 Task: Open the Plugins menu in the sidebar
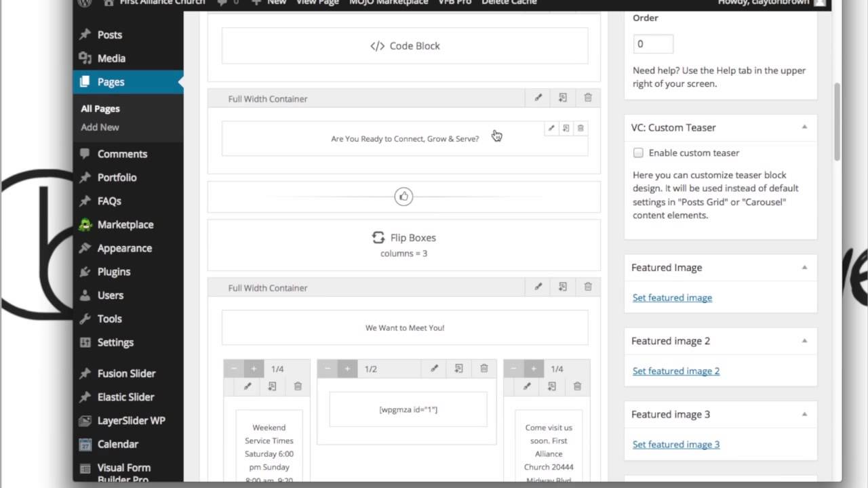pyautogui.click(x=113, y=272)
